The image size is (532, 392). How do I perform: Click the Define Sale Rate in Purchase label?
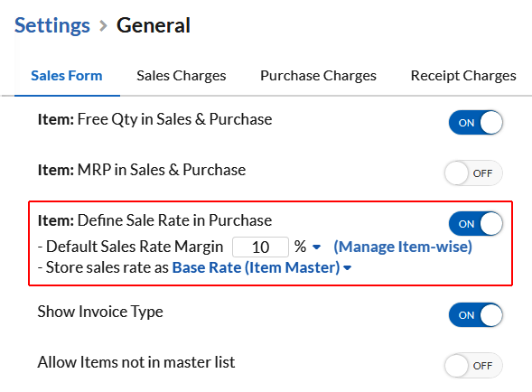(x=154, y=220)
